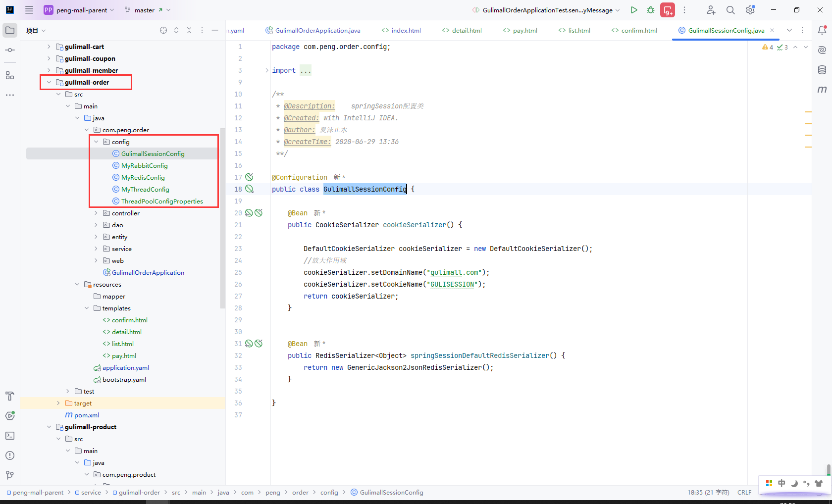Switch to the pay.html tab
Viewport: 832px width, 504px height.
[520, 30]
